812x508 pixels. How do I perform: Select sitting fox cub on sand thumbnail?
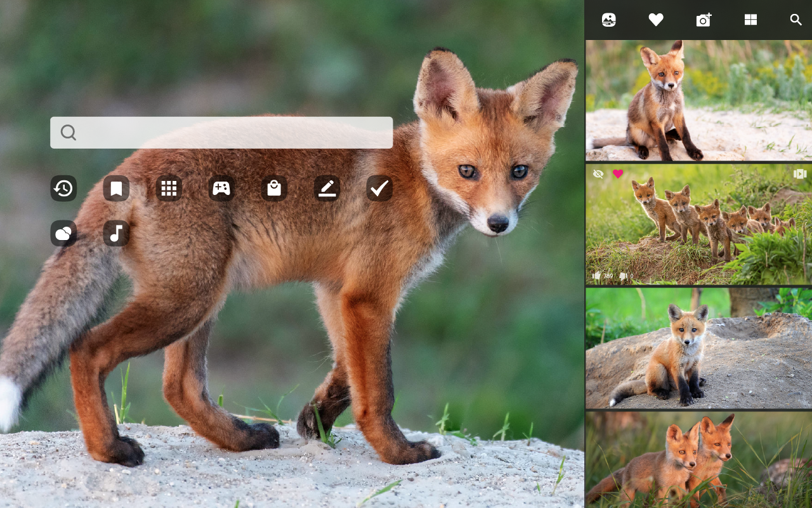click(x=698, y=100)
